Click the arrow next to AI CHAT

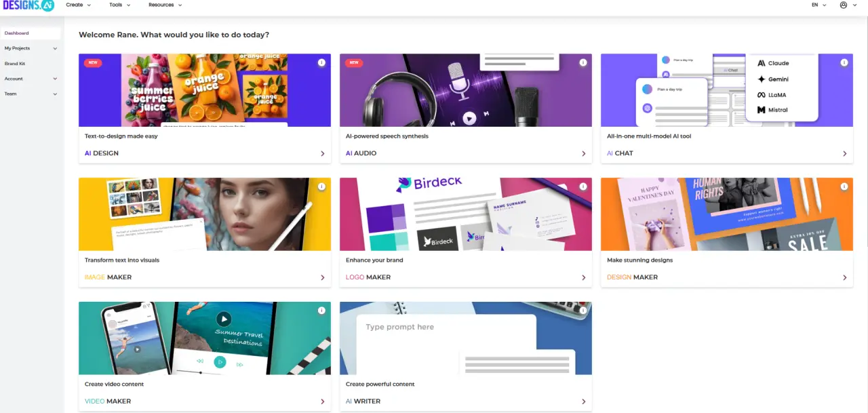tap(845, 154)
